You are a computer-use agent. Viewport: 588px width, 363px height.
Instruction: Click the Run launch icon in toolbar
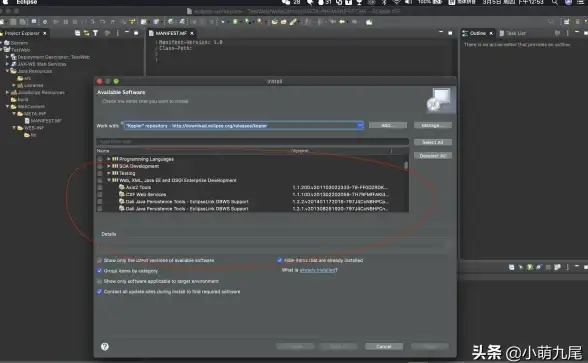tap(235, 22)
